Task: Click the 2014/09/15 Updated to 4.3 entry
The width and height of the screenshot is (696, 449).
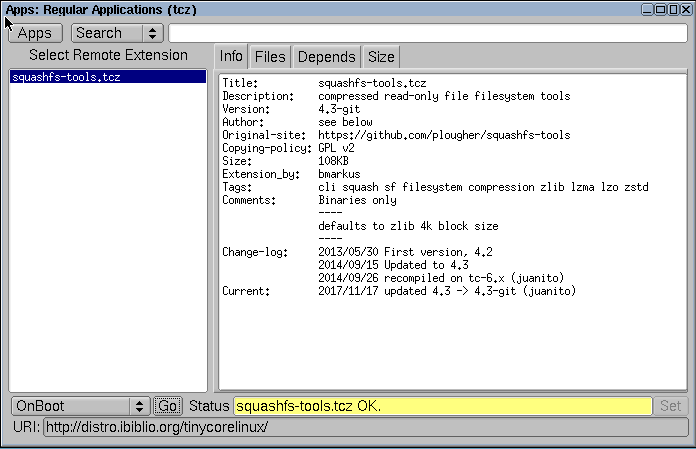Action: 393,265
